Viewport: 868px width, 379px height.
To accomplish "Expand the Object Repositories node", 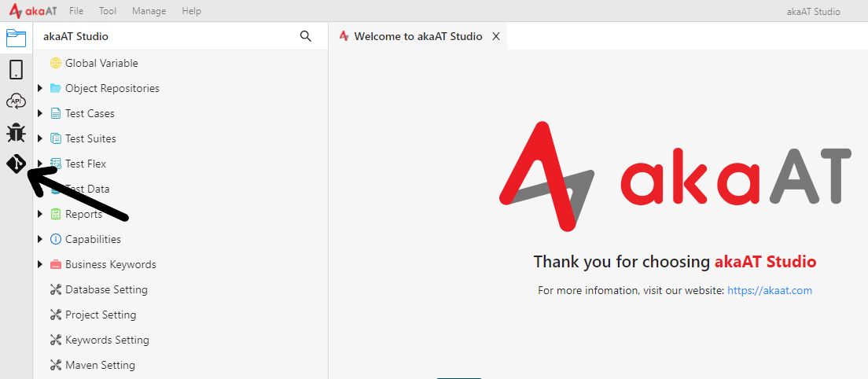I will tap(40, 88).
